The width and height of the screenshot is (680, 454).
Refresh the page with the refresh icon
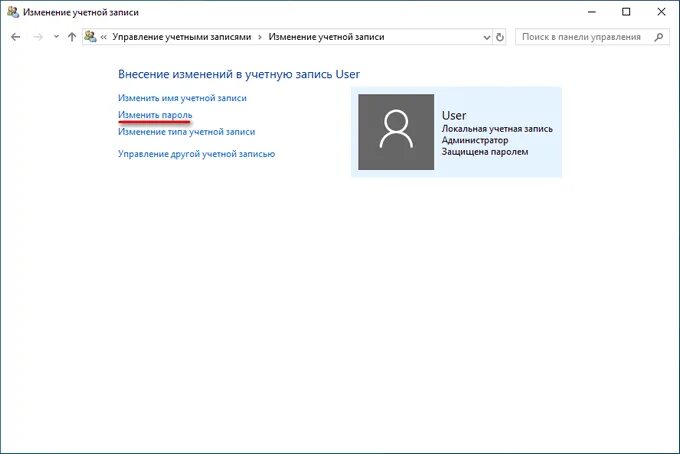tap(500, 37)
